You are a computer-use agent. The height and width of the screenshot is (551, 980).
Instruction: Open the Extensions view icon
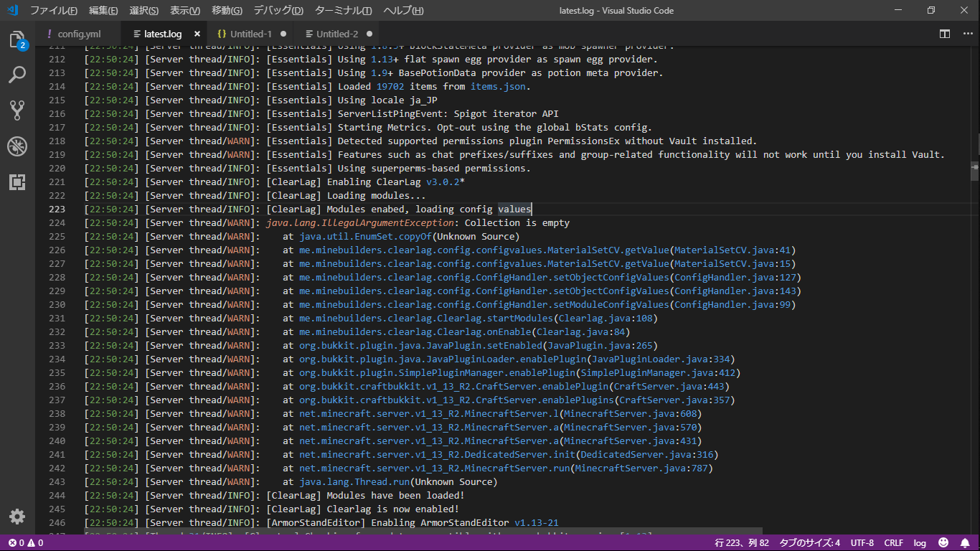coord(17,182)
